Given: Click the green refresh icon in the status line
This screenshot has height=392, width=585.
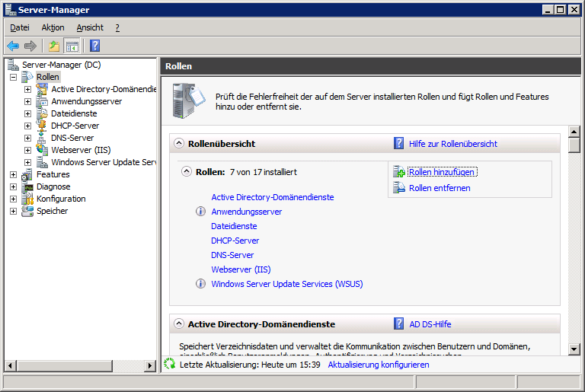Looking at the screenshot, I should [x=169, y=364].
